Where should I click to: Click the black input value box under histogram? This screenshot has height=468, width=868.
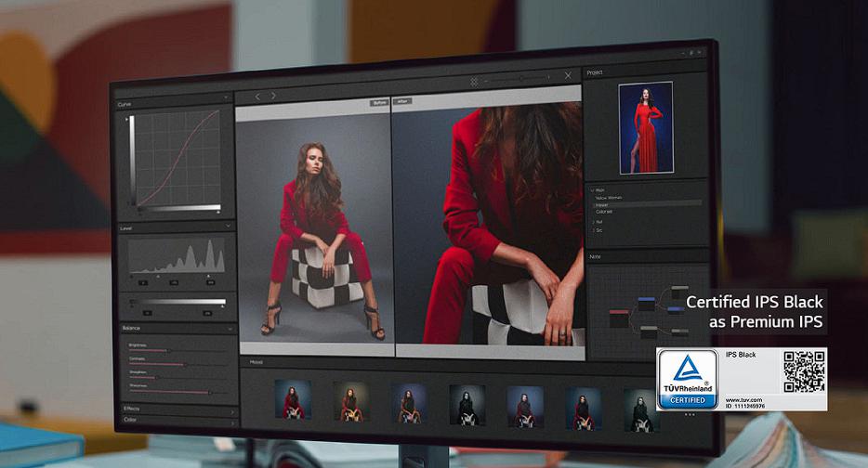[x=142, y=282]
